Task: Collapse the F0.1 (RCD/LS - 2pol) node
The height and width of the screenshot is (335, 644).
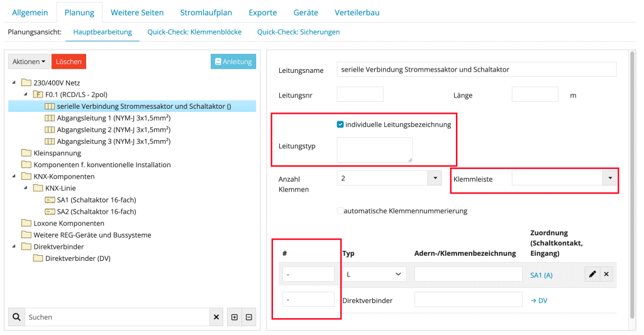Action: 25,94
